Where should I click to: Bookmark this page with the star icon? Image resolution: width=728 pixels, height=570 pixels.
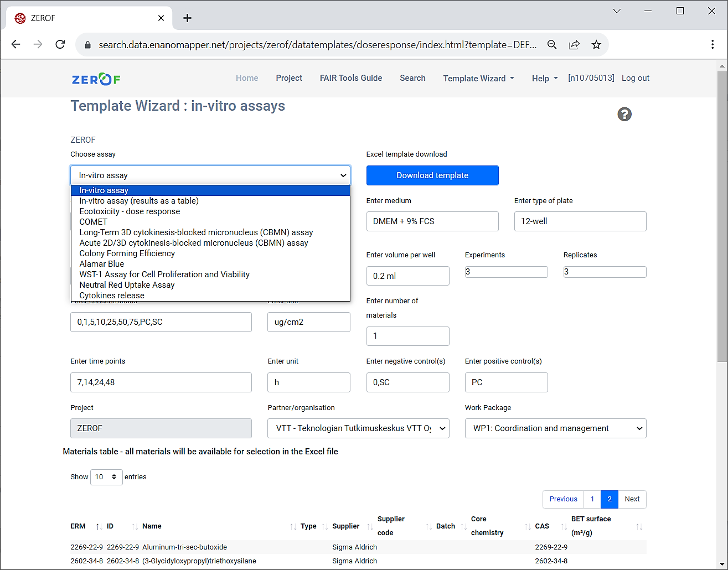(596, 45)
